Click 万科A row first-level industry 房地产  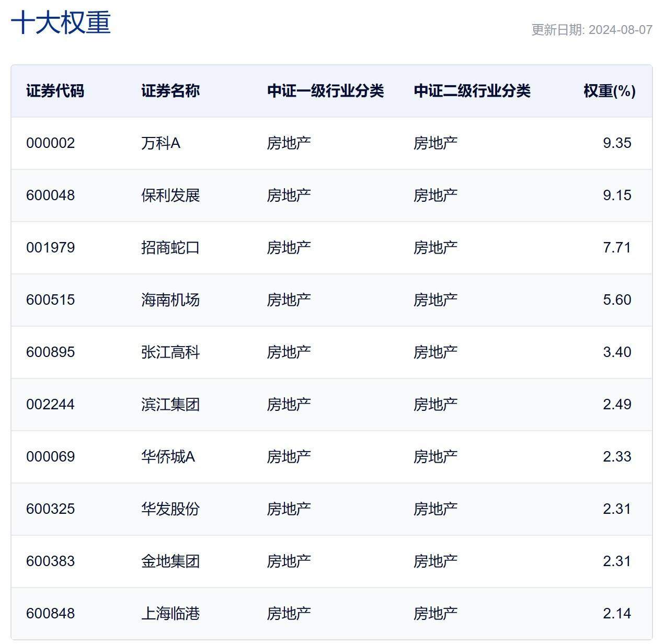pos(289,143)
